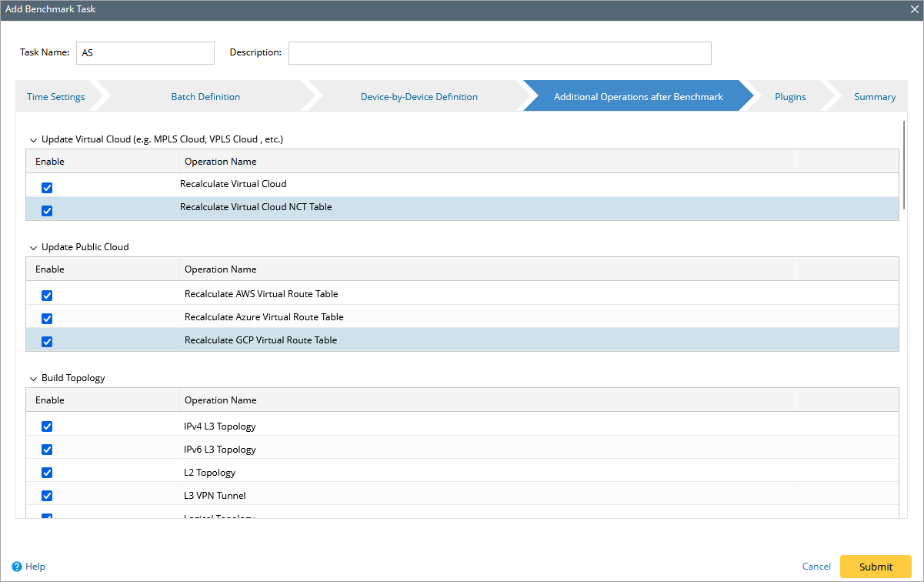Uncheck Recalculate GCP Virtual Route Table
Image resolution: width=924 pixels, height=582 pixels.
coord(47,342)
